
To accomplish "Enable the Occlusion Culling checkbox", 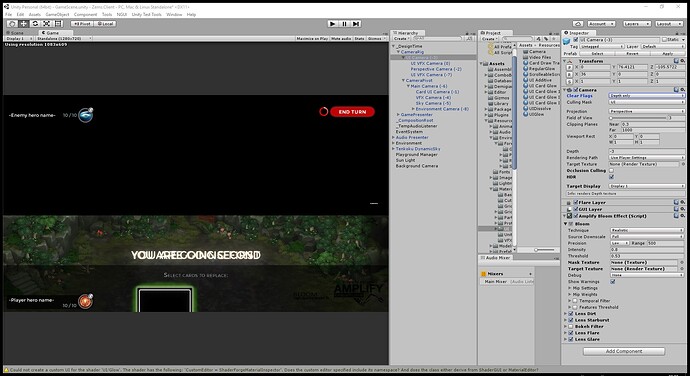I will point(612,171).
